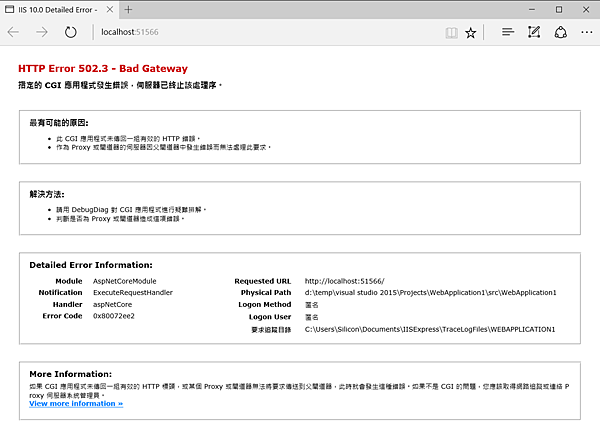
Task: Add page to favorites with star icon
Action: pos(471,33)
